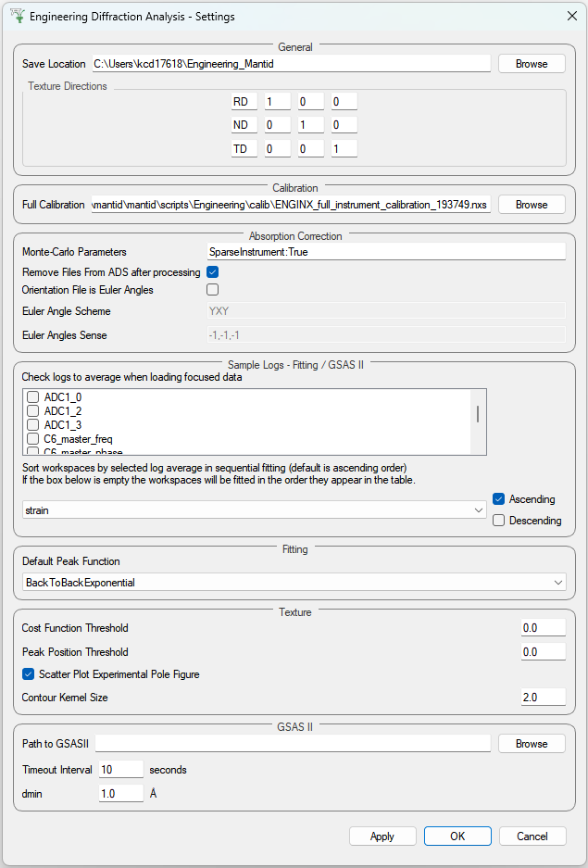Check the ADC1_0 log checkbox
The image size is (588, 868).
click(32, 397)
